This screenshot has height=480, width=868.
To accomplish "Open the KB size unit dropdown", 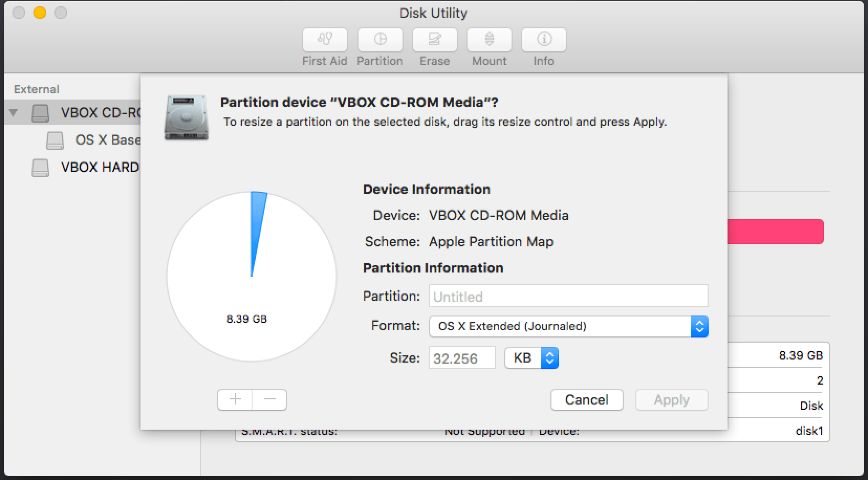I will click(x=531, y=358).
